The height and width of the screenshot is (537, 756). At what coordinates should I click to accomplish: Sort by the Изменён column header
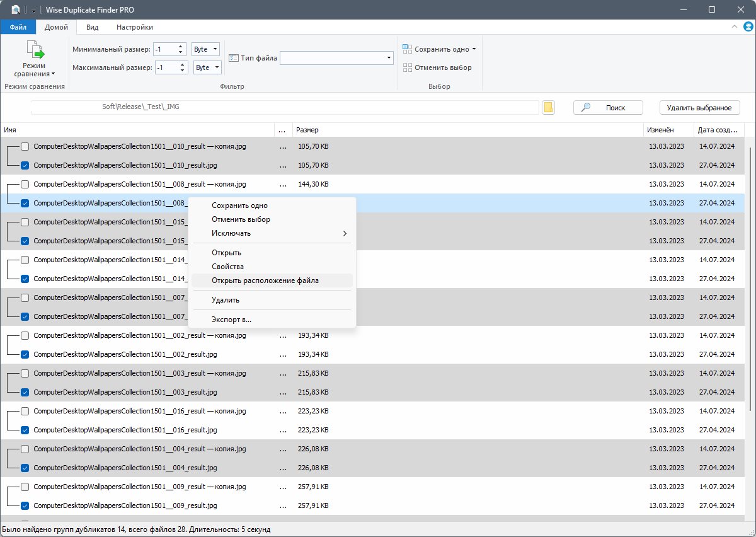click(x=668, y=130)
